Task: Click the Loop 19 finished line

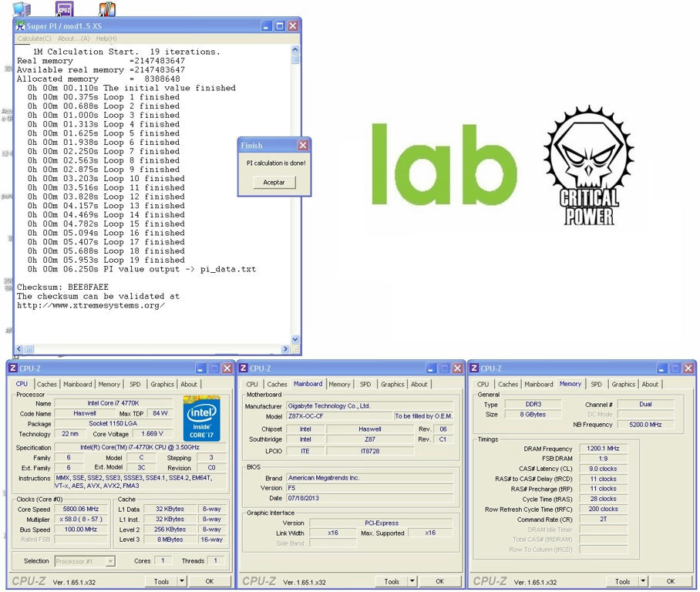Action: (x=106, y=260)
